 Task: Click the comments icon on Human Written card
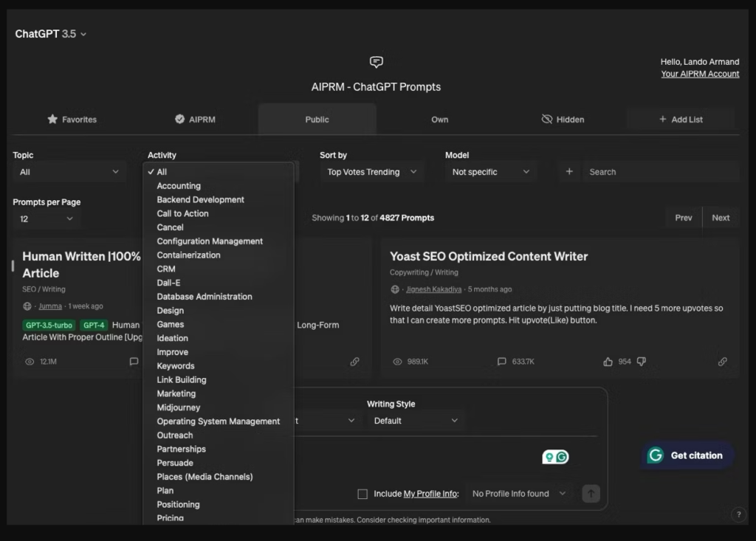pos(134,362)
